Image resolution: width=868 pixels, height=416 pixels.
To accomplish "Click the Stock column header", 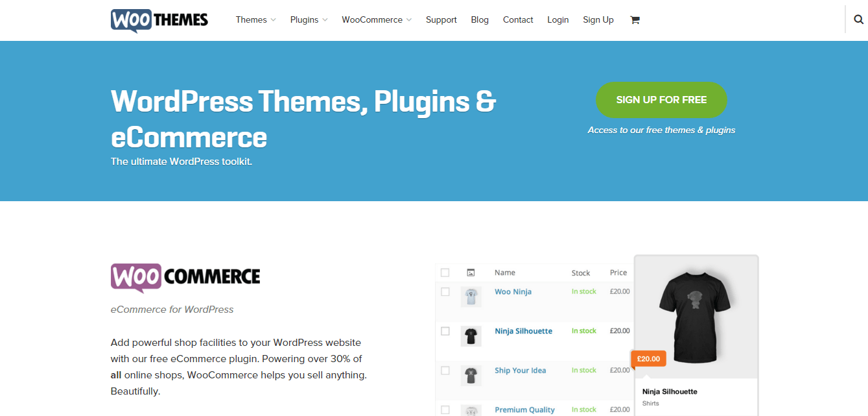I will coord(581,273).
